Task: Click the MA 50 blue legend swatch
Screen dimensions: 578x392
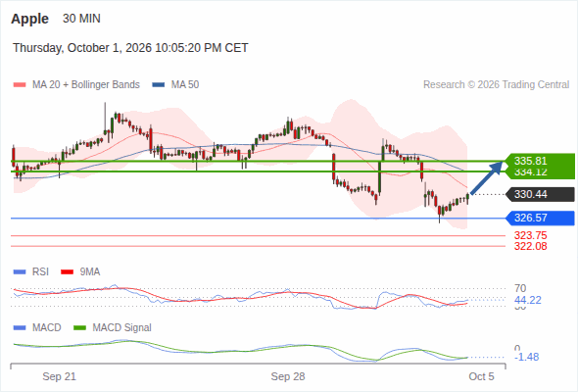Action: [159, 85]
